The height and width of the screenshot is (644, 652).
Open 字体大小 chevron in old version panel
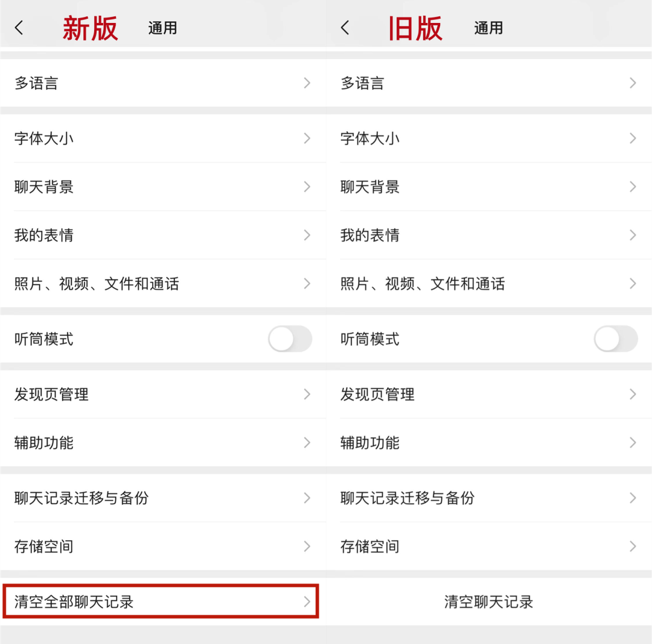tap(633, 138)
